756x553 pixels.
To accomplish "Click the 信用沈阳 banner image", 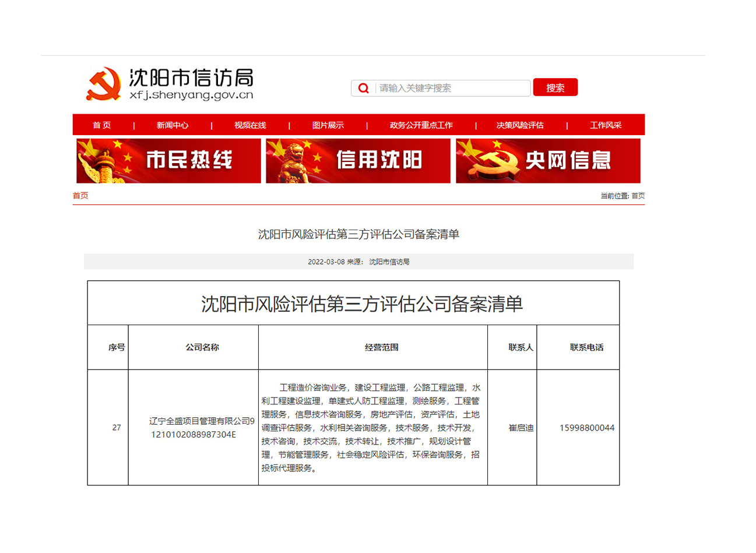I will [x=358, y=161].
